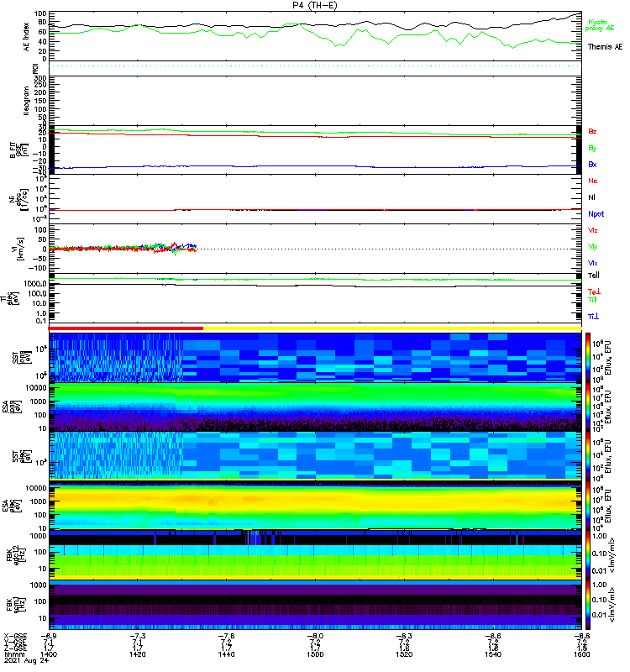Select the red Te perpendicular legend
The width and height of the screenshot is (630, 672).
pos(594,291)
